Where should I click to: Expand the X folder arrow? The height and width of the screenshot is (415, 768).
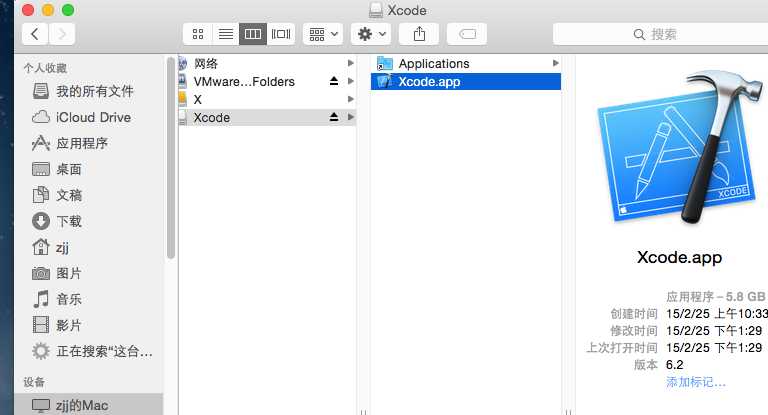(351, 99)
